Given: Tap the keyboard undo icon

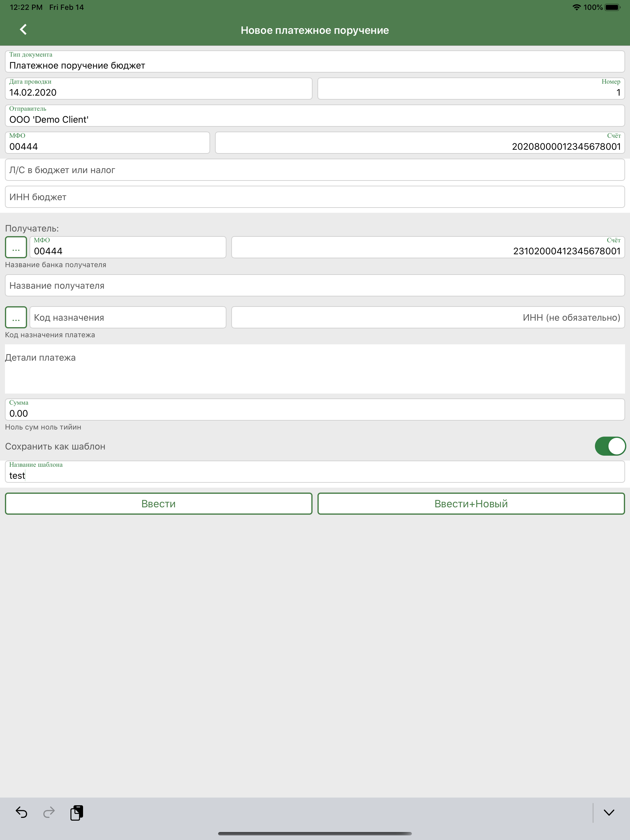Looking at the screenshot, I should [22, 812].
